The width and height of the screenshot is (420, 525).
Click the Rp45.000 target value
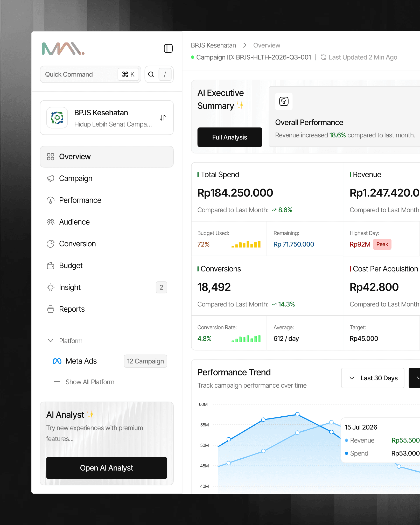click(x=364, y=339)
